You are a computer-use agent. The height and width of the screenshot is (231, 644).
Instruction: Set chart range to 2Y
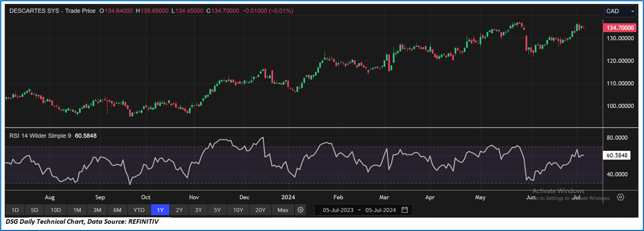(179, 210)
